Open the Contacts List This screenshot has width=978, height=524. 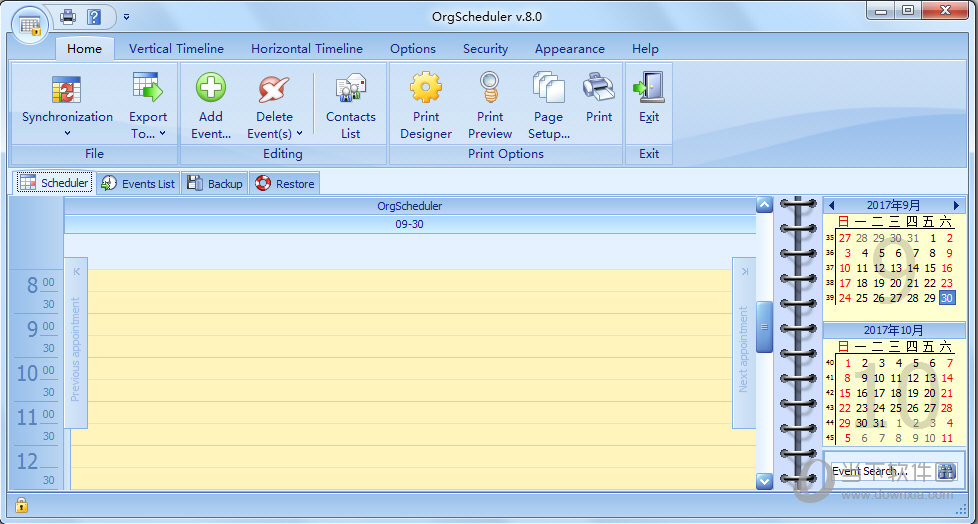coord(350,90)
